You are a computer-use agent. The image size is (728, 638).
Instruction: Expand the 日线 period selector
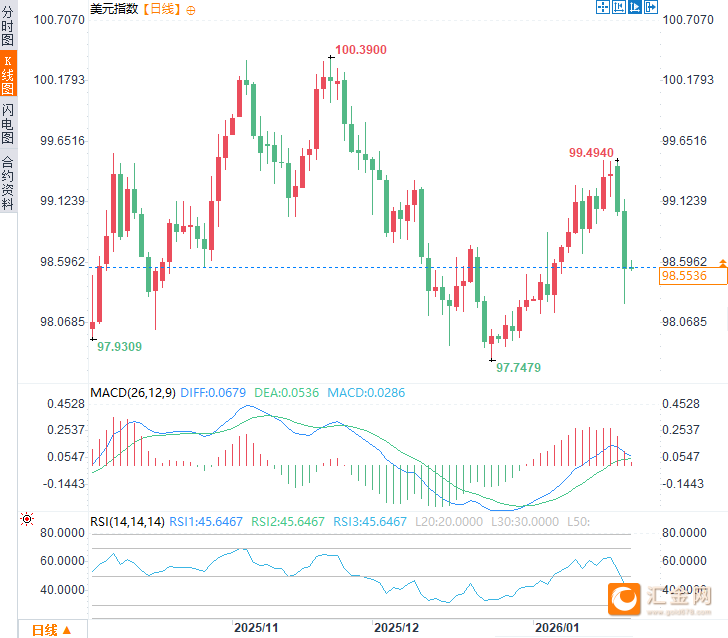coord(52,630)
